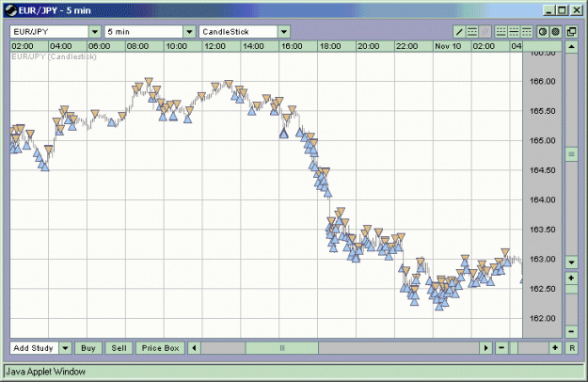The height and width of the screenshot is (382, 588).
Task: Click the CandleStick chart type field
Action: pyautogui.click(x=239, y=32)
